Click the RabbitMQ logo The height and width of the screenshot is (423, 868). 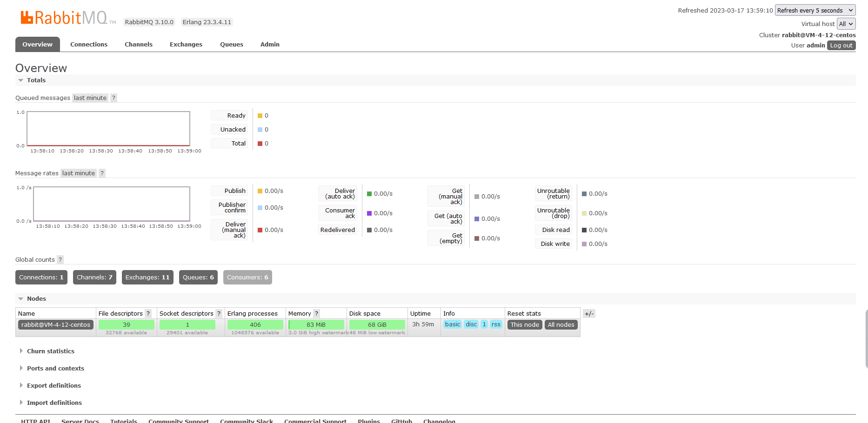pyautogui.click(x=68, y=18)
